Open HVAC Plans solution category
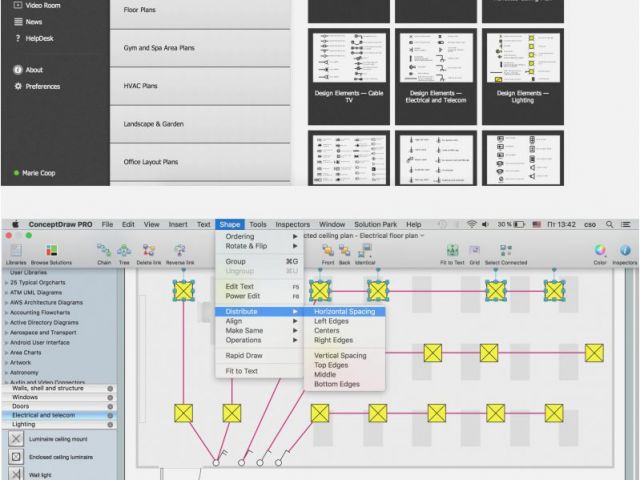 tap(141, 86)
